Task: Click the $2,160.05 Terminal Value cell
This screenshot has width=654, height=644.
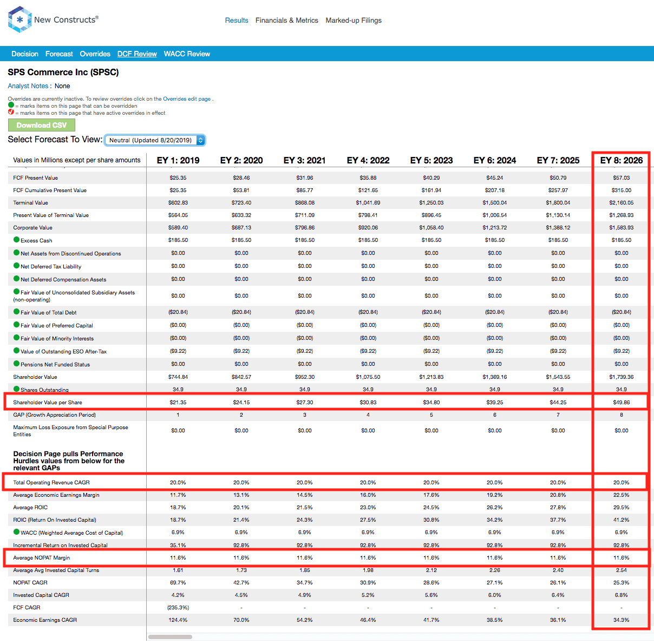Action: (x=622, y=202)
